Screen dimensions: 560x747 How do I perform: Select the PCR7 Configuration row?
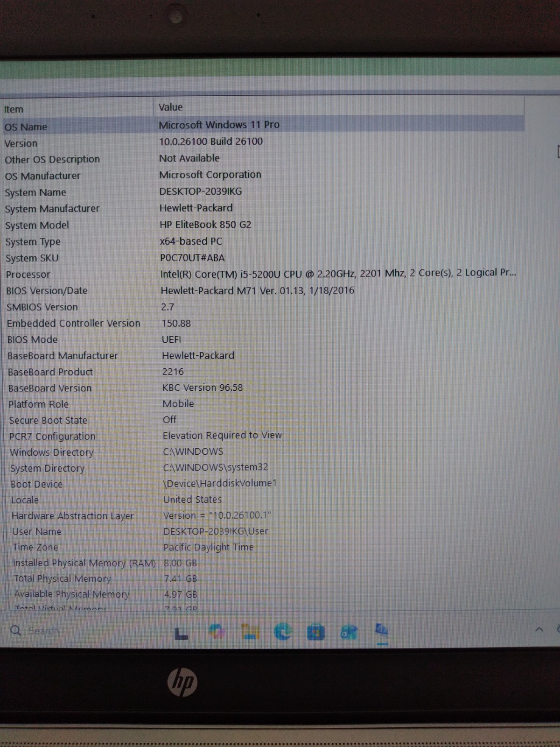point(262,436)
